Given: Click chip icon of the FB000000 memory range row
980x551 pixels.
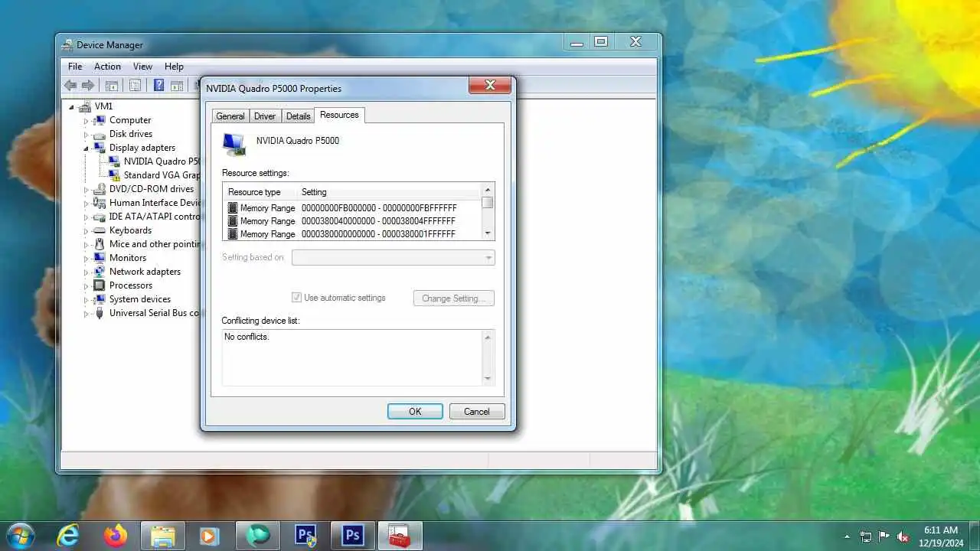Looking at the screenshot, I should click(233, 207).
